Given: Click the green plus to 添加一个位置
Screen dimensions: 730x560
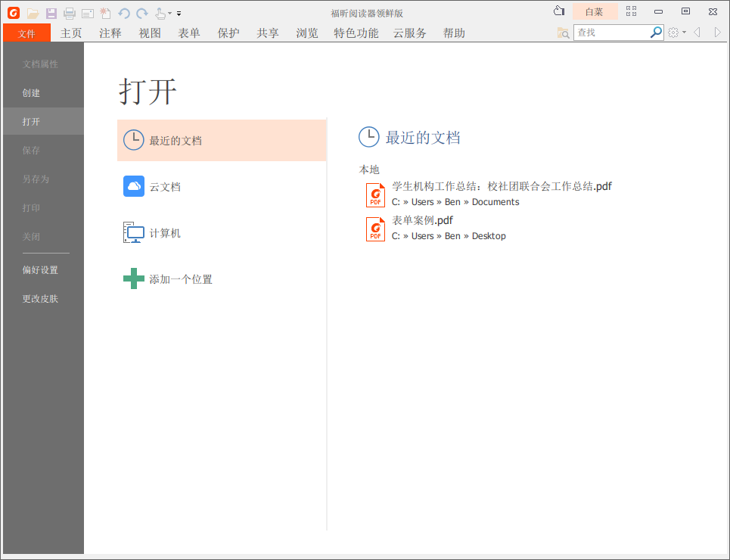Looking at the screenshot, I should pyautogui.click(x=133, y=278).
